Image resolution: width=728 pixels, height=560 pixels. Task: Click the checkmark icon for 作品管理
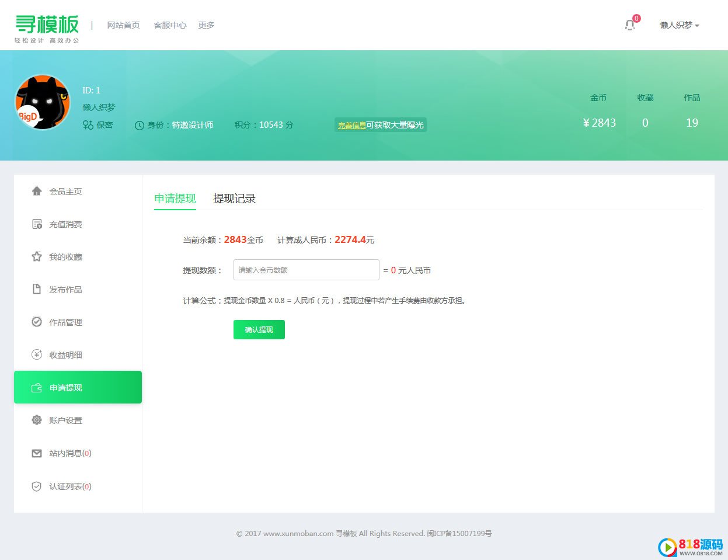[37, 322]
